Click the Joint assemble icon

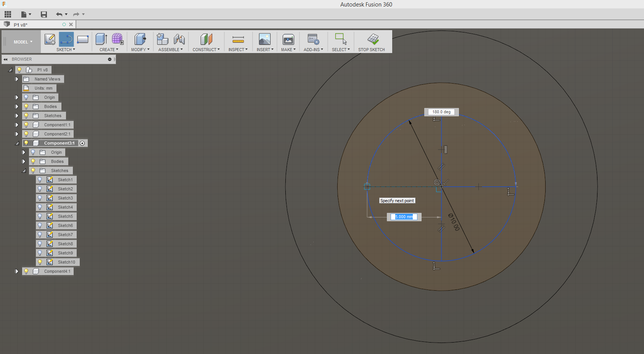pyautogui.click(x=179, y=39)
